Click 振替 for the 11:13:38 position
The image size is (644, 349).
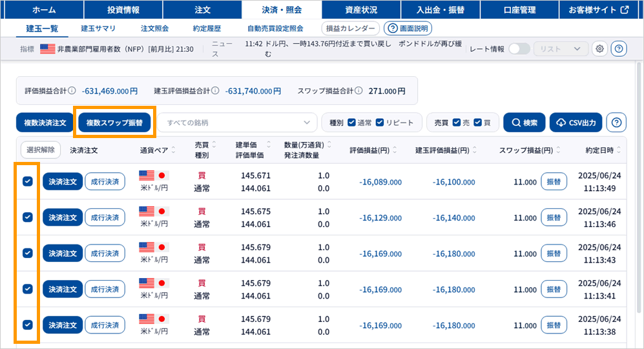[554, 324]
